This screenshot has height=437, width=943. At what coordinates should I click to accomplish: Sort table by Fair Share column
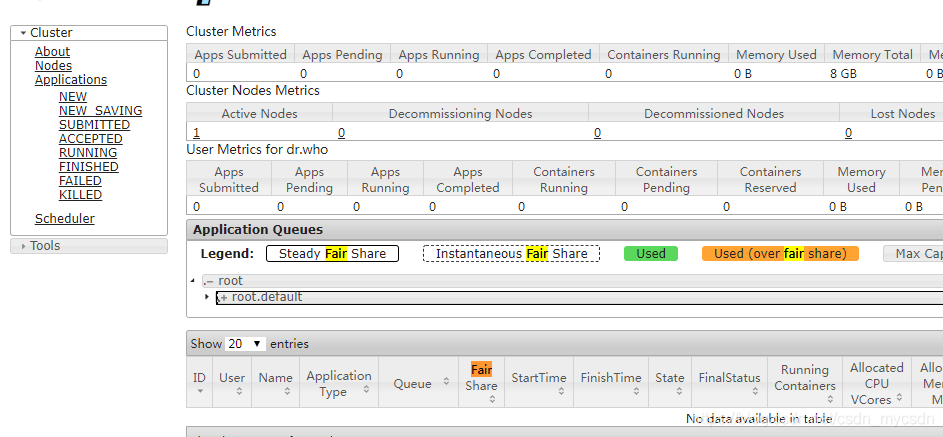click(481, 382)
